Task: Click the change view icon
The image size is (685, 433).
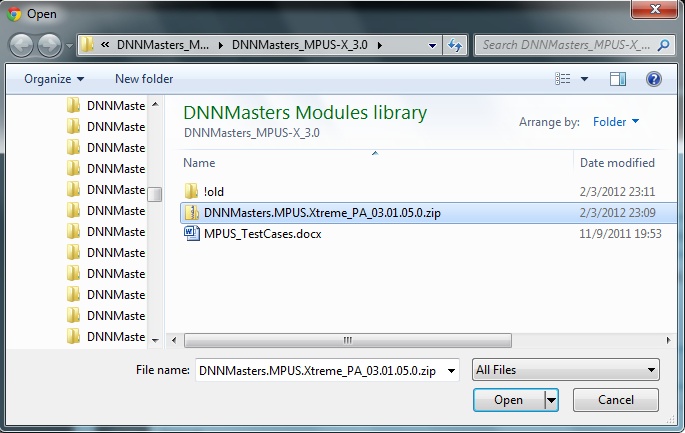Action: tap(563, 79)
